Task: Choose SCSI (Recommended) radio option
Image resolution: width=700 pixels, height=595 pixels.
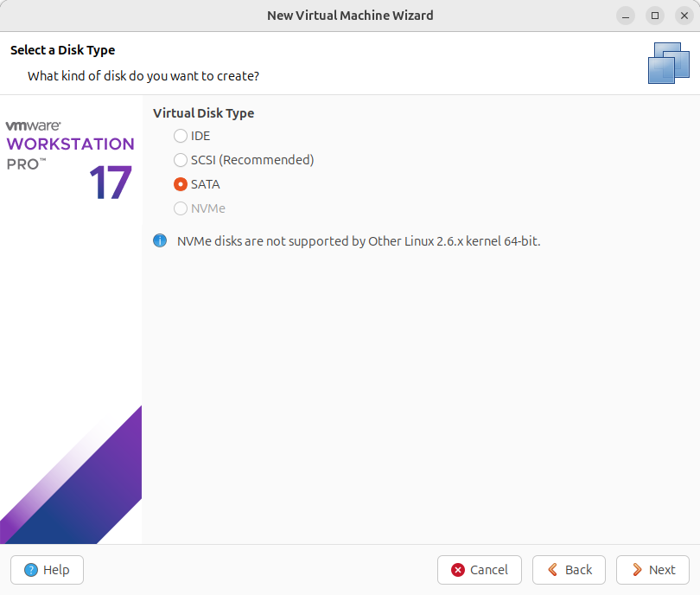Action: [x=181, y=160]
